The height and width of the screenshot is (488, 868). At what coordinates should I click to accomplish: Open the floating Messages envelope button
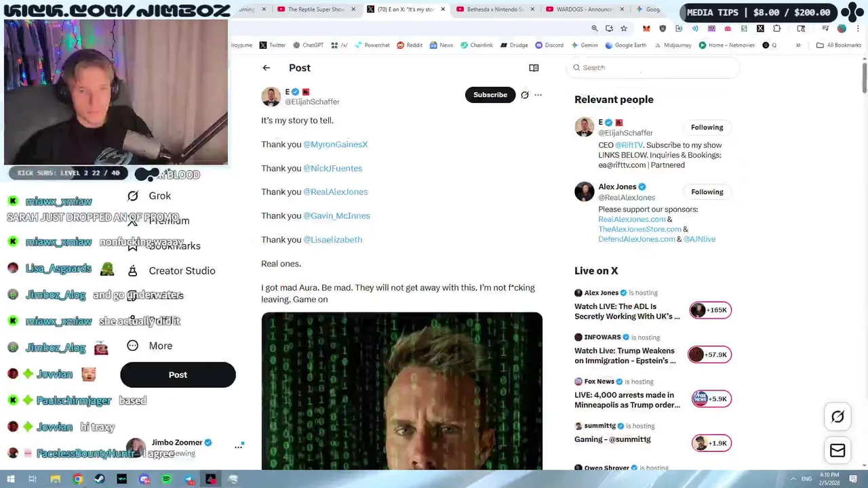pyautogui.click(x=837, y=451)
